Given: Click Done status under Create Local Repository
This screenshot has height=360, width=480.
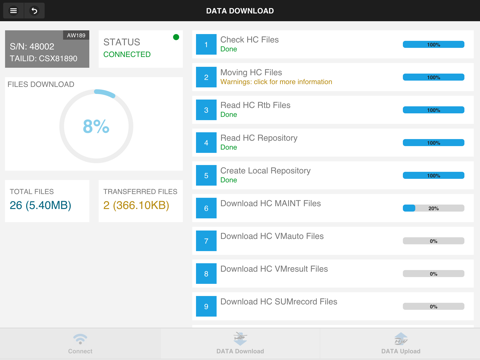Looking at the screenshot, I should [229, 180].
